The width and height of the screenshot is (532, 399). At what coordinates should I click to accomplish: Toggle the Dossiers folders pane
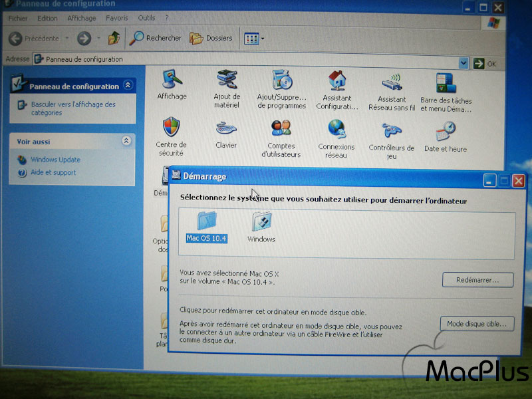pyautogui.click(x=211, y=38)
